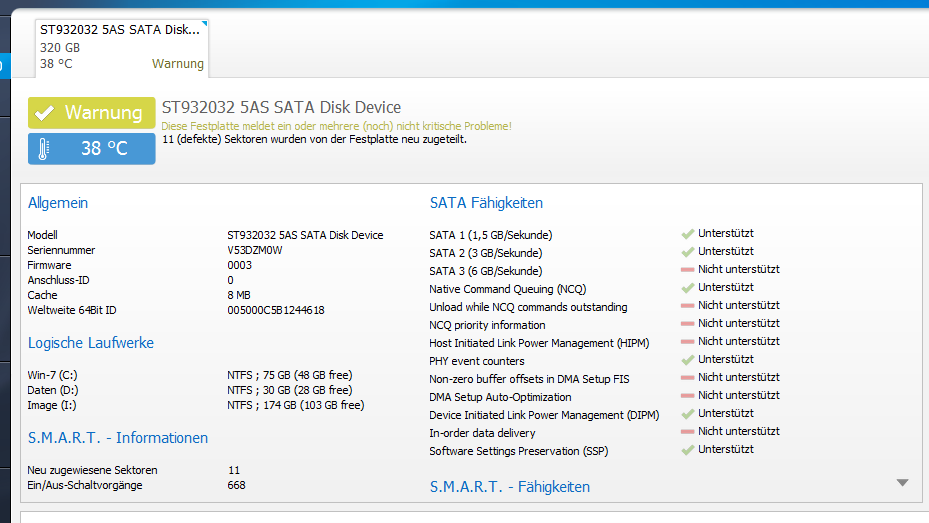Click the thermometer icon in temperature badge
The height and width of the screenshot is (523, 929).
point(44,149)
